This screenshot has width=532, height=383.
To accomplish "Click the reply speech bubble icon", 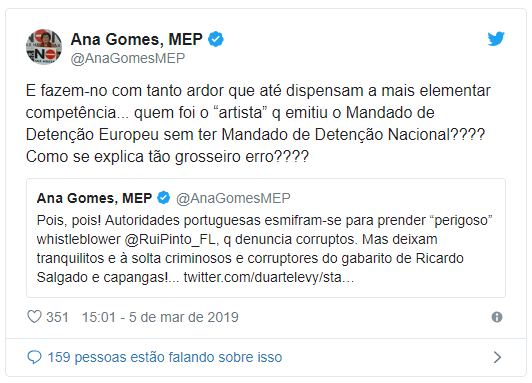I will 34,357.
